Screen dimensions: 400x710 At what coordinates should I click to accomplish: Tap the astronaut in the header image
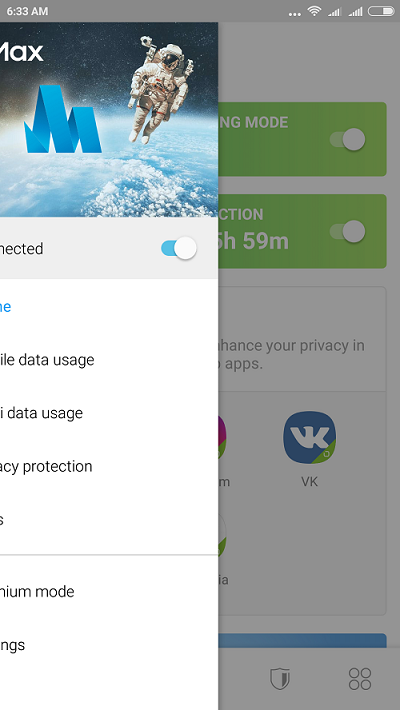tap(159, 89)
